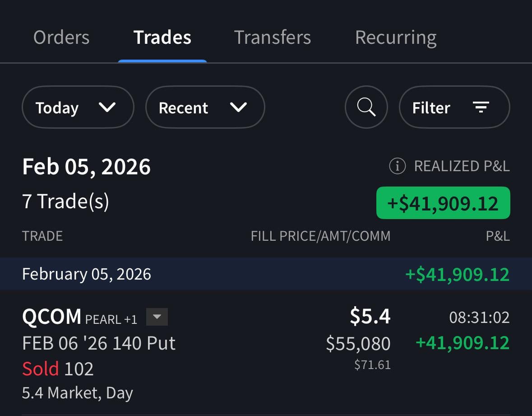Open the Today date range dropdown
Screen dimensions: 532x416
pos(78,108)
